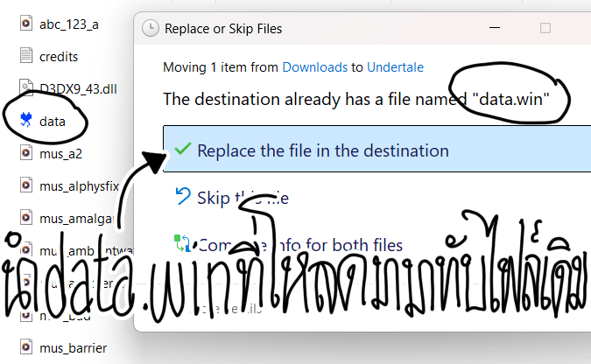Click the mus_alphysfix file name
The height and width of the screenshot is (364, 591).
click(x=79, y=186)
